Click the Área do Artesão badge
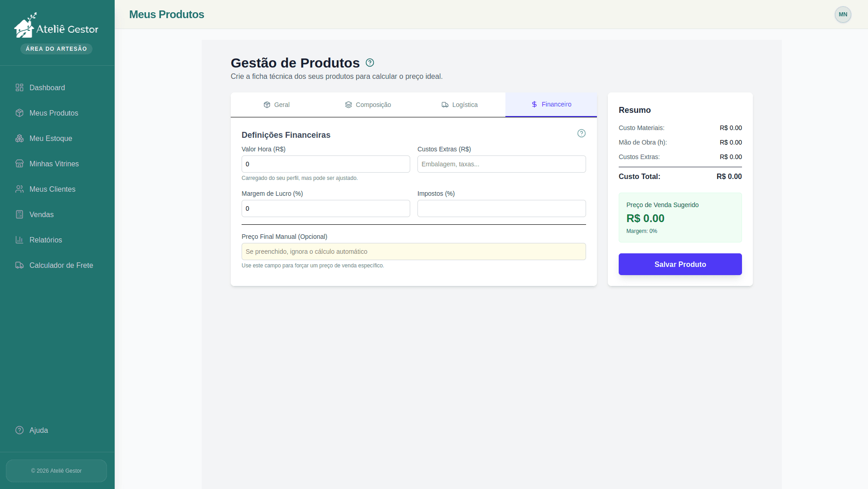Viewport: 868px width, 489px height. [x=56, y=48]
